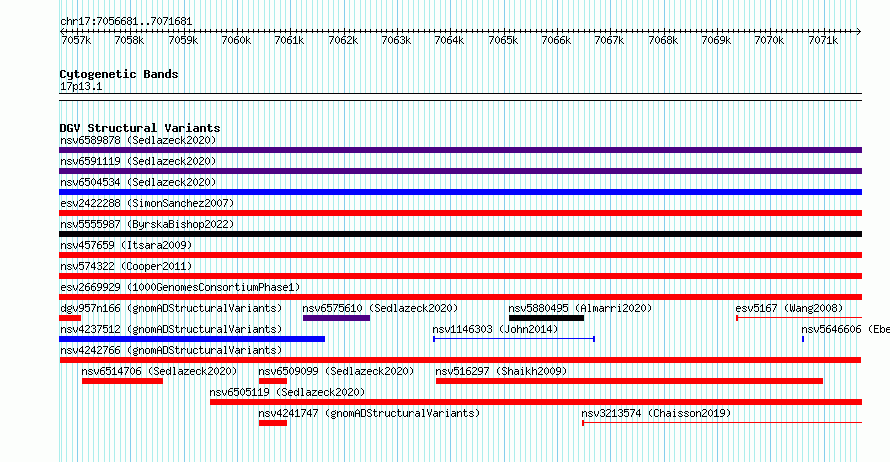Select the thin blue nsv1146303 line
This screenshot has width=890, height=462.
tap(514, 339)
